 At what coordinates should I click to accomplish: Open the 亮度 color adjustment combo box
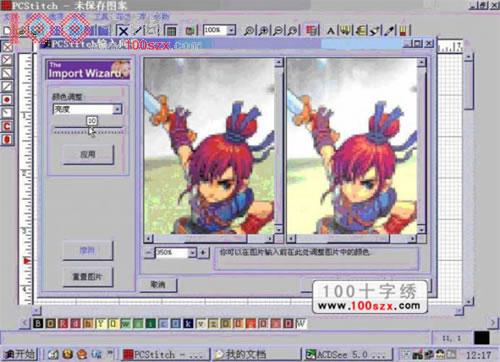(88, 109)
